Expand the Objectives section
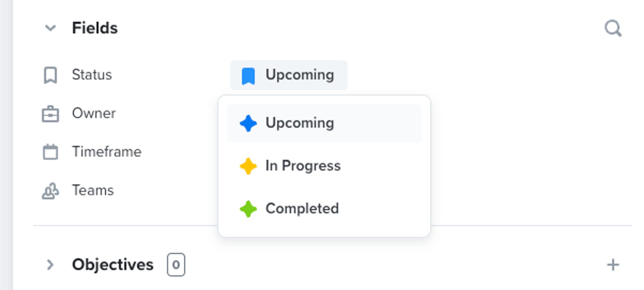 pyautogui.click(x=50, y=264)
